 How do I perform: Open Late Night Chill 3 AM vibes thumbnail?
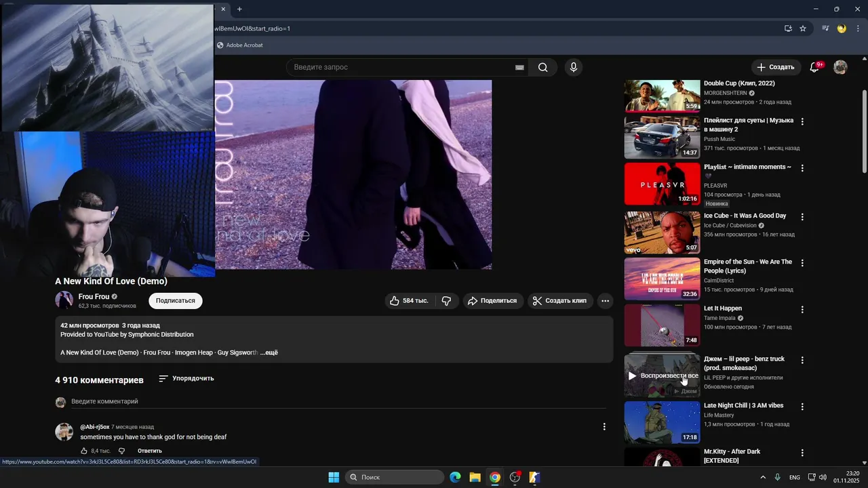[662, 422]
